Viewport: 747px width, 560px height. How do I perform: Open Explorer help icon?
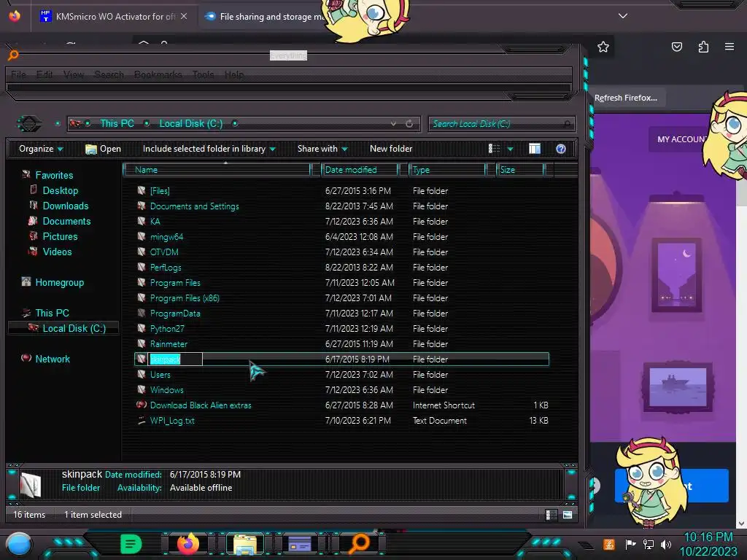[x=561, y=149]
